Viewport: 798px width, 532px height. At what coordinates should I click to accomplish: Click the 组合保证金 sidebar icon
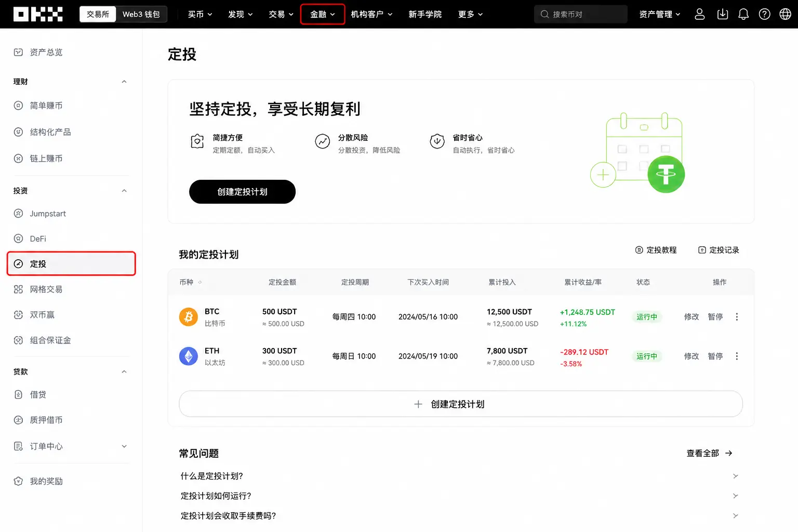(x=18, y=340)
